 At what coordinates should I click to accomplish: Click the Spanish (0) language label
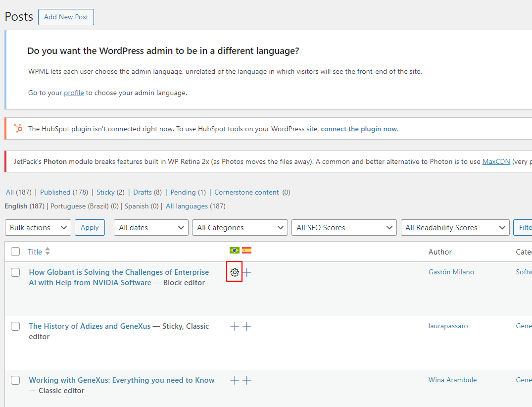(142, 206)
